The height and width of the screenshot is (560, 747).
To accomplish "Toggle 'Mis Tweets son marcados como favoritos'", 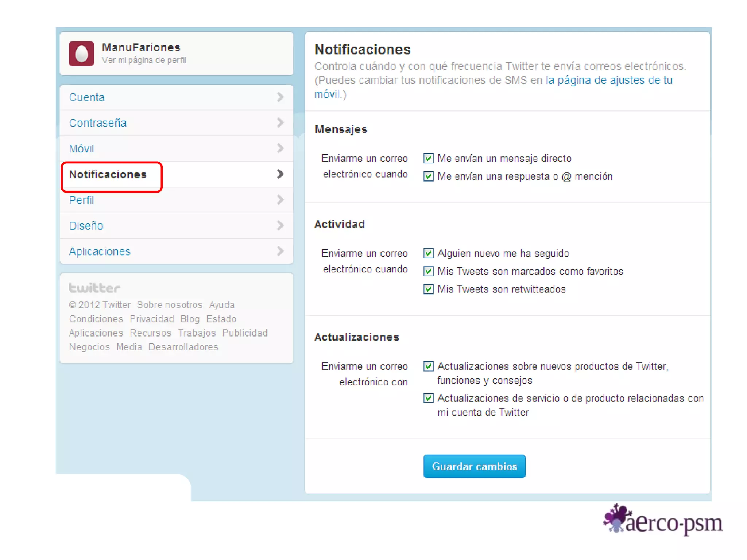I will (429, 271).
